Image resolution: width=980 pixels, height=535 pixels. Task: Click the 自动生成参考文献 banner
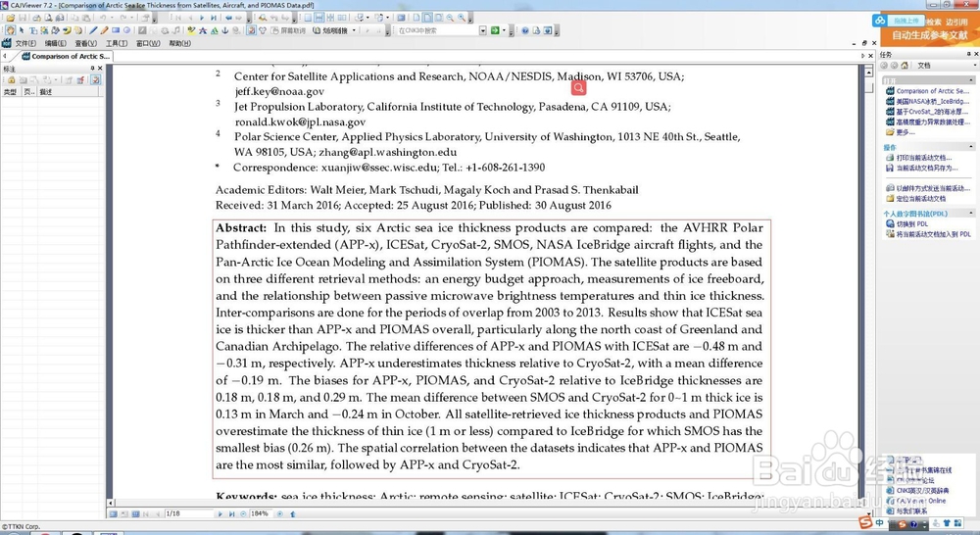tap(929, 35)
